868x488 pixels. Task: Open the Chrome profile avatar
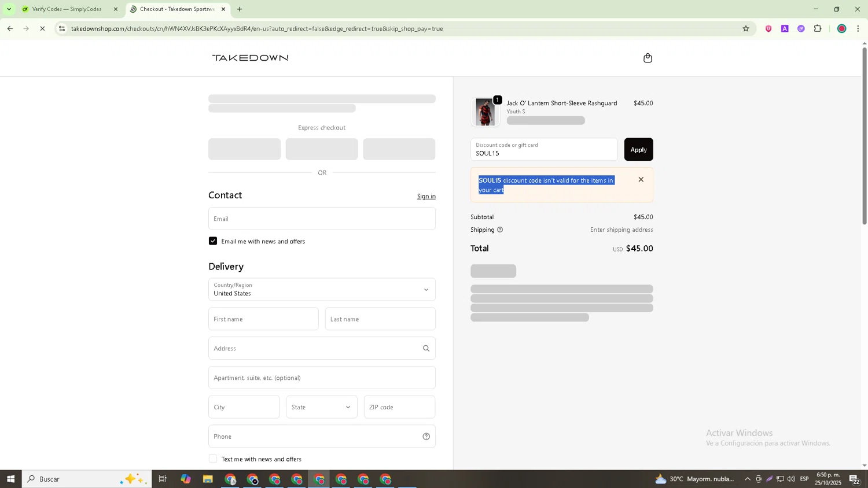(841, 28)
